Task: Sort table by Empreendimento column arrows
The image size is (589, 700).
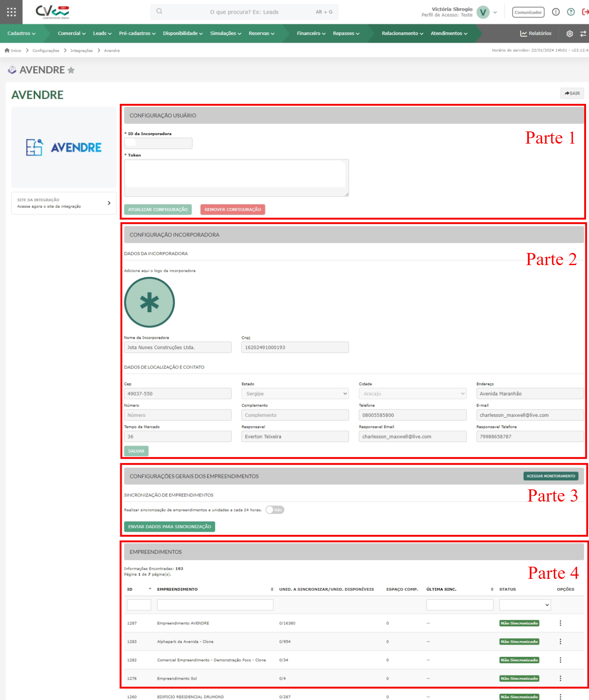Action: (272, 589)
